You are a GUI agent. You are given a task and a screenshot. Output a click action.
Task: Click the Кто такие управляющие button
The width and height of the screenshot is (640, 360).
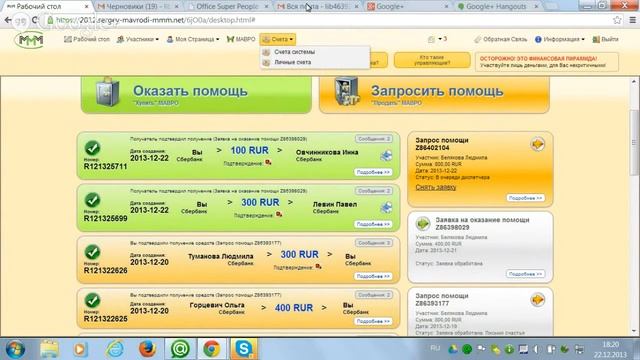point(432,60)
